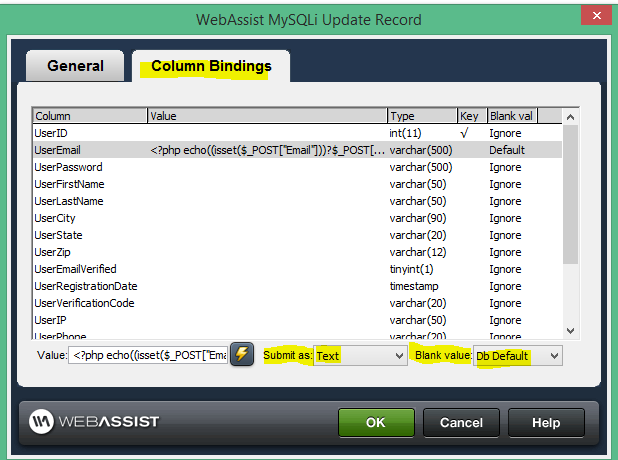Select the UserID row
618x460 pixels.
click(x=297, y=133)
